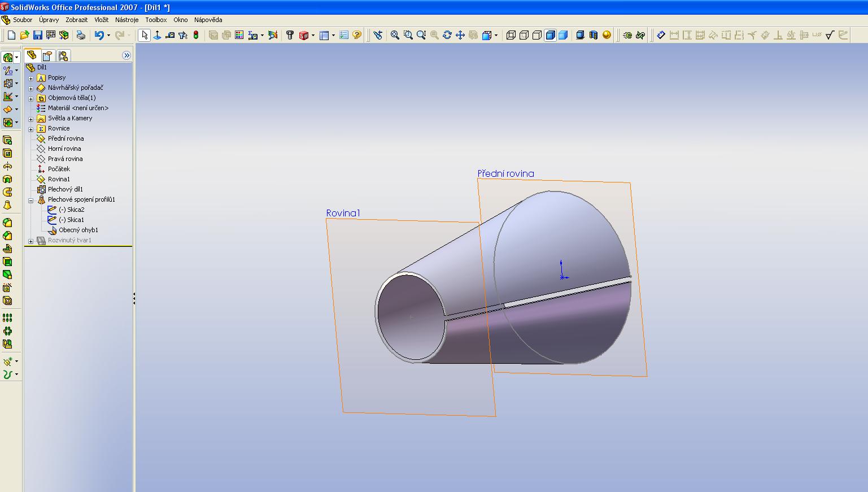The width and height of the screenshot is (868, 492).
Task: Select Přední rovina in the feature tree
Action: point(66,138)
